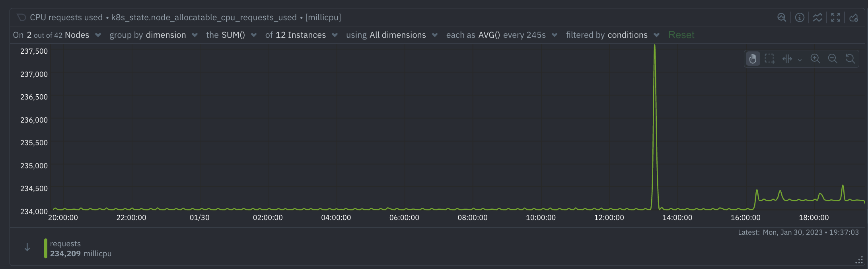Change the SUM() aggregation dropdown
Viewport: 868px width, 269px height.
232,35
